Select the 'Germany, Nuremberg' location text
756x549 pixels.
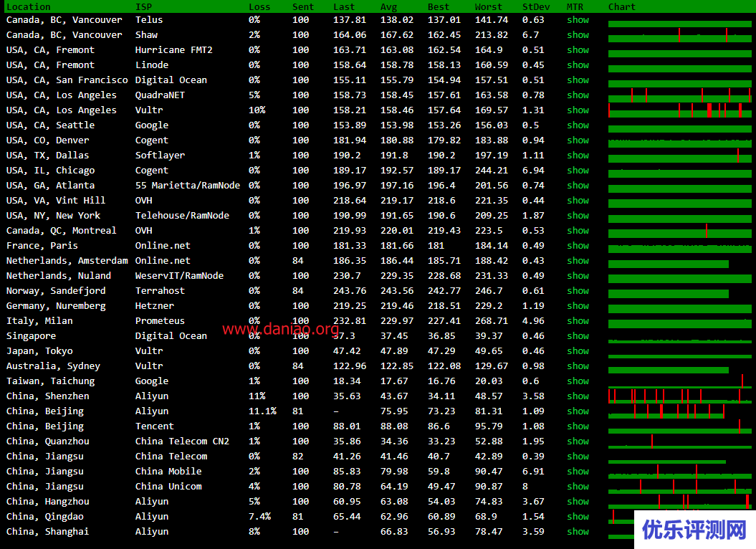pyautogui.click(x=56, y=306)
